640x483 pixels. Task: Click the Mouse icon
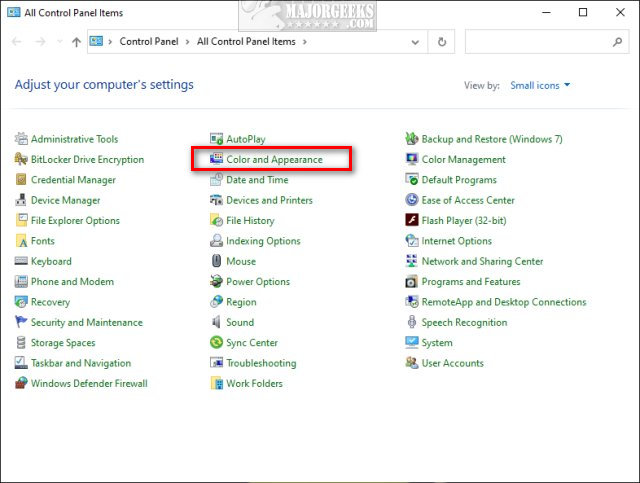coord(216,261)
